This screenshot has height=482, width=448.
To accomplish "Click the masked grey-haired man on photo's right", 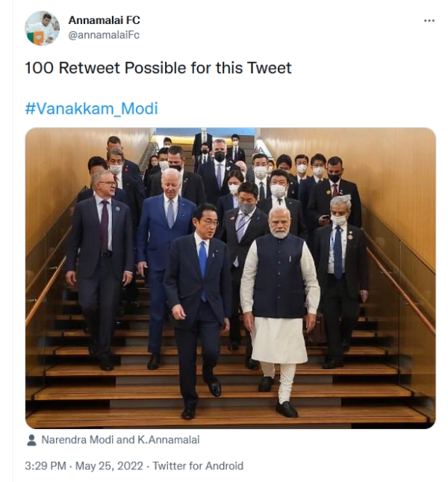I will click(339, 262).
